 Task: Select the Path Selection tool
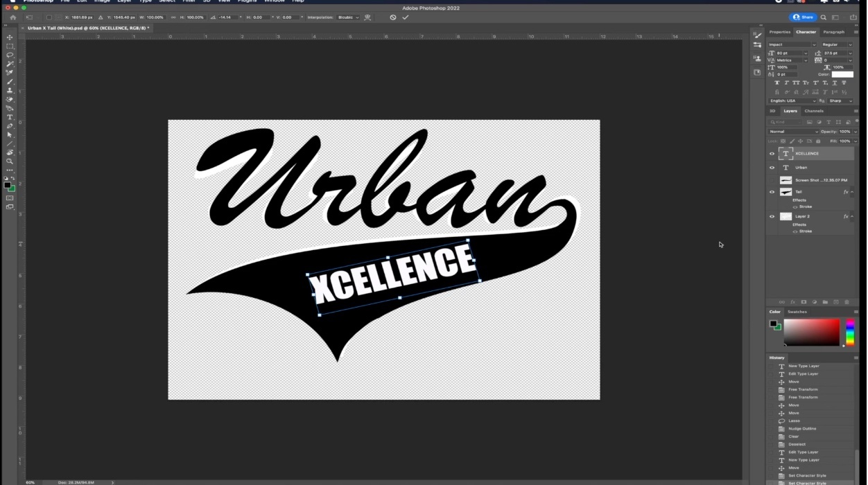point(10,135)
